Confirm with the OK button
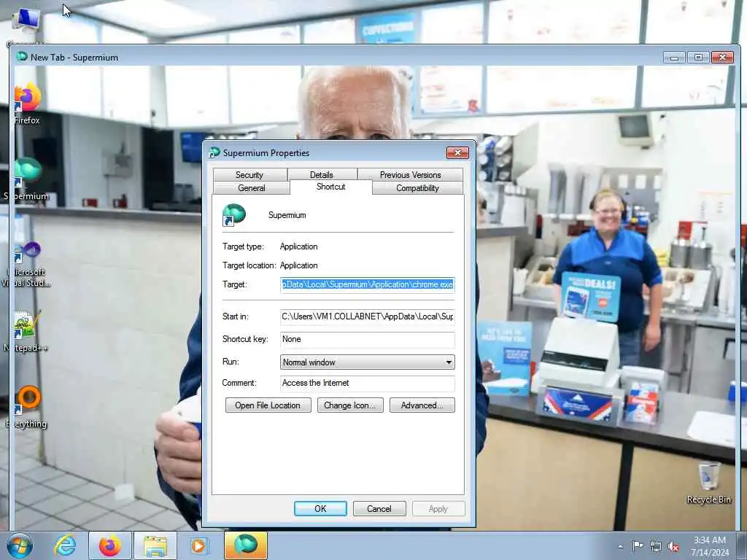The width and height of the screenshot is (747, 560). (x=321, y=508)
